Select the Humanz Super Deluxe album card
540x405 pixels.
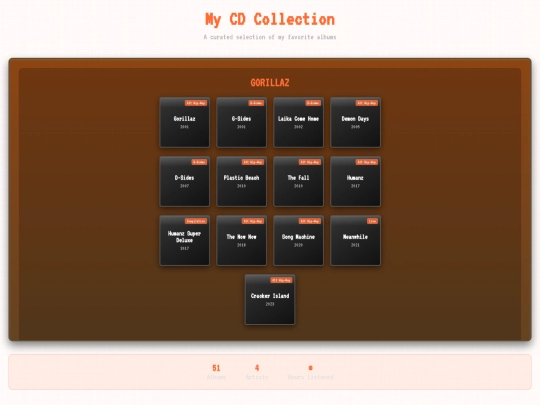185,240
